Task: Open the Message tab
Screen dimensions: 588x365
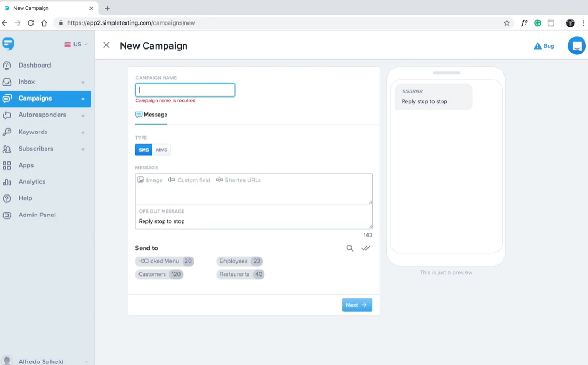Action: 151,115
